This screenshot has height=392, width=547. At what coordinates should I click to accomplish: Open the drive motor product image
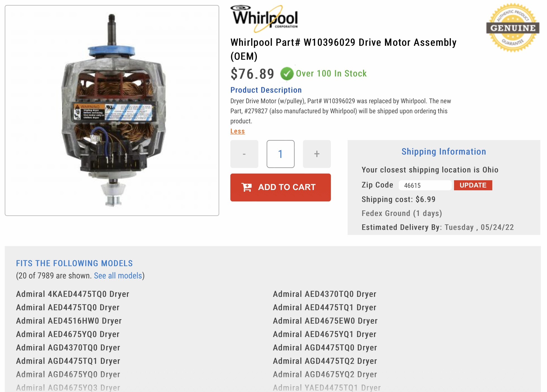point(112,110)
